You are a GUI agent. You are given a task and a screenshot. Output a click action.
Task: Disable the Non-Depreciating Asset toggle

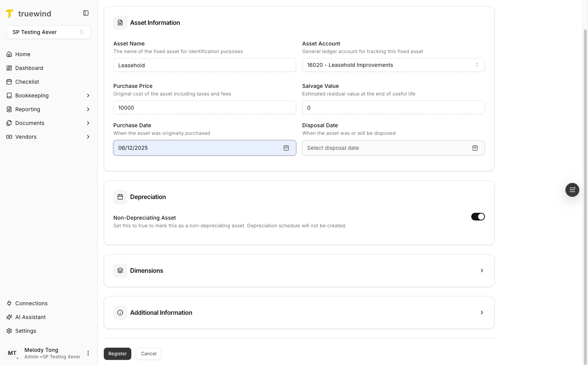click(x=478, y=216)
